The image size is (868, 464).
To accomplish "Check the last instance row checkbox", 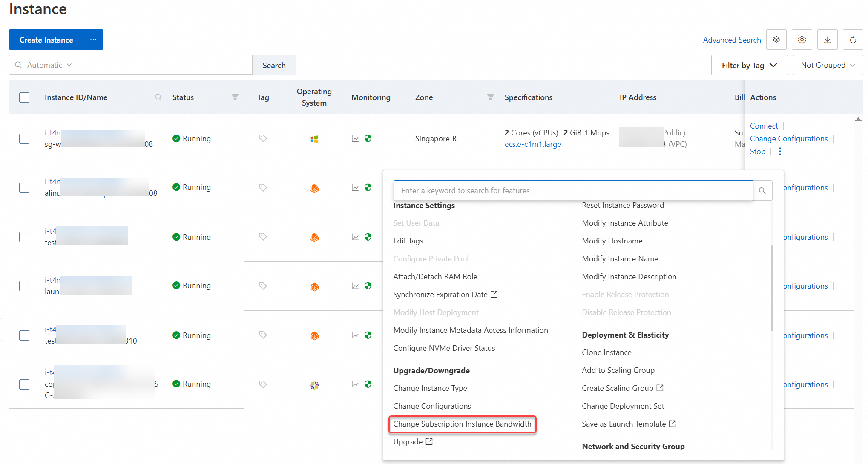I will click(24, 384).
